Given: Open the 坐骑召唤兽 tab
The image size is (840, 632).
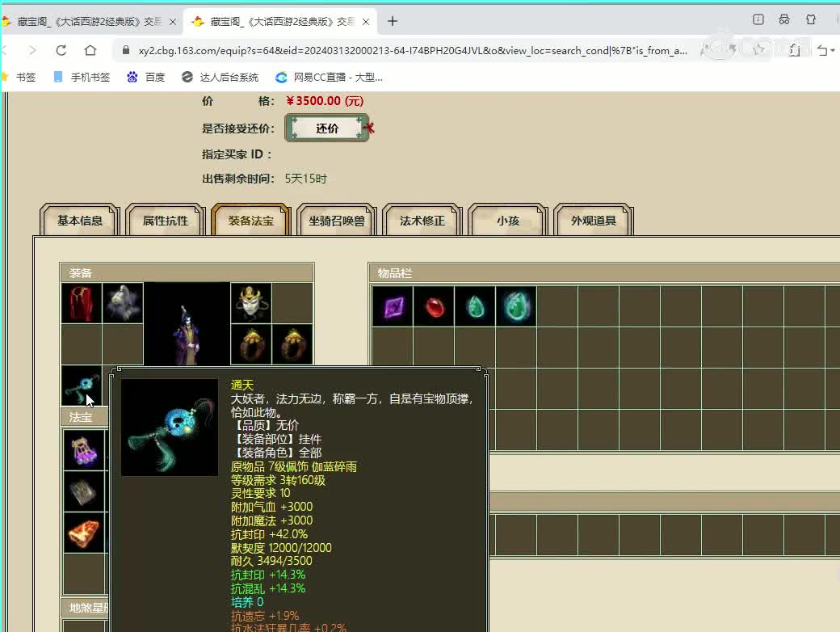Looking at the screenshot, I should click(x=337, y=221).
